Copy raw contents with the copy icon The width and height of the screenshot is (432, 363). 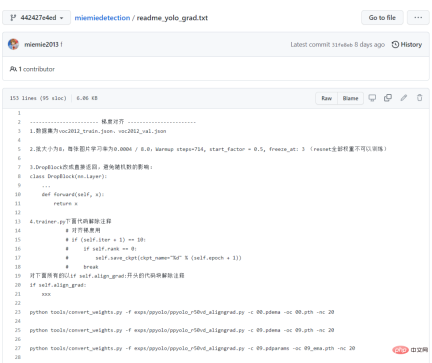388,98
